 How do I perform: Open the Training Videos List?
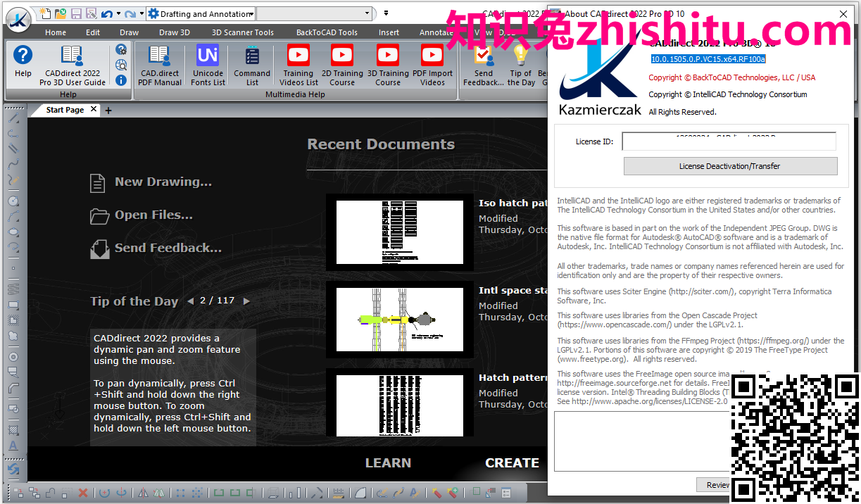(298, 65)
